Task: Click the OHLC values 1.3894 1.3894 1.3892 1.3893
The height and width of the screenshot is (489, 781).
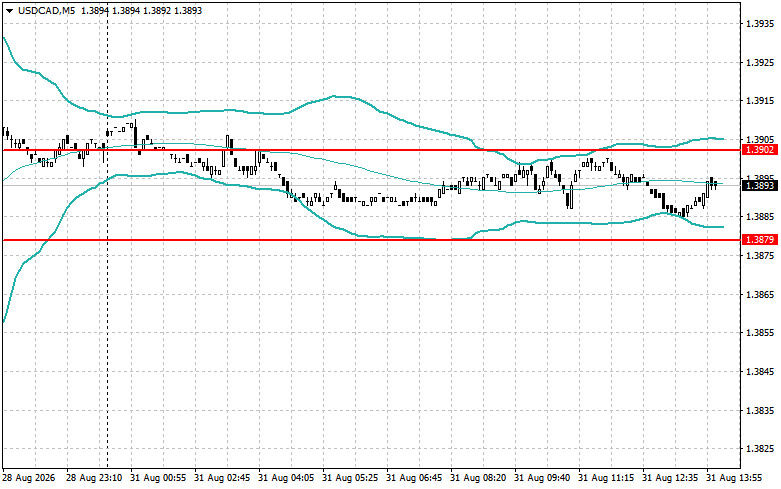Action: click(141, 10)
